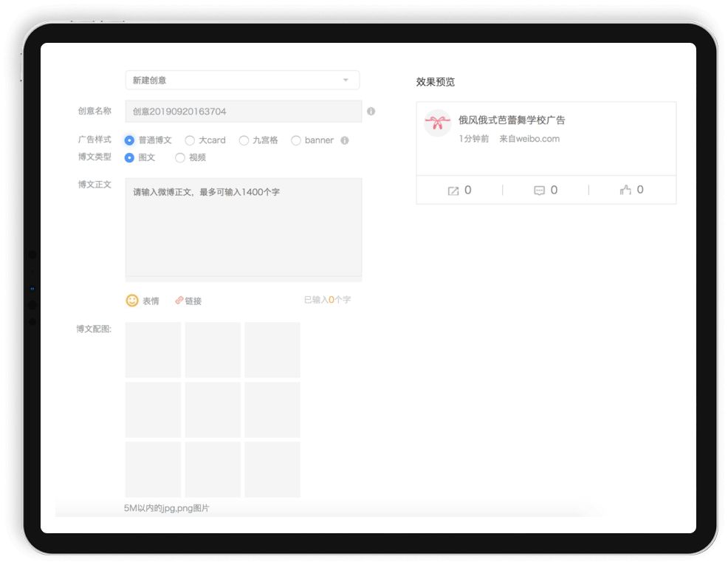Screen dimensions: 728x565
Task: Click the link paperclip icon
Action: click(179, 301)
